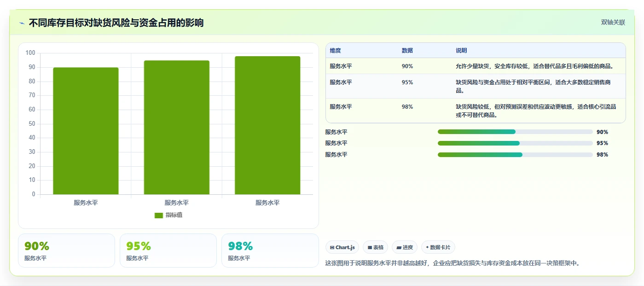Click the 90% value label beside its progress bar
This screenshot has height=286, width=644.
(602, 132)
